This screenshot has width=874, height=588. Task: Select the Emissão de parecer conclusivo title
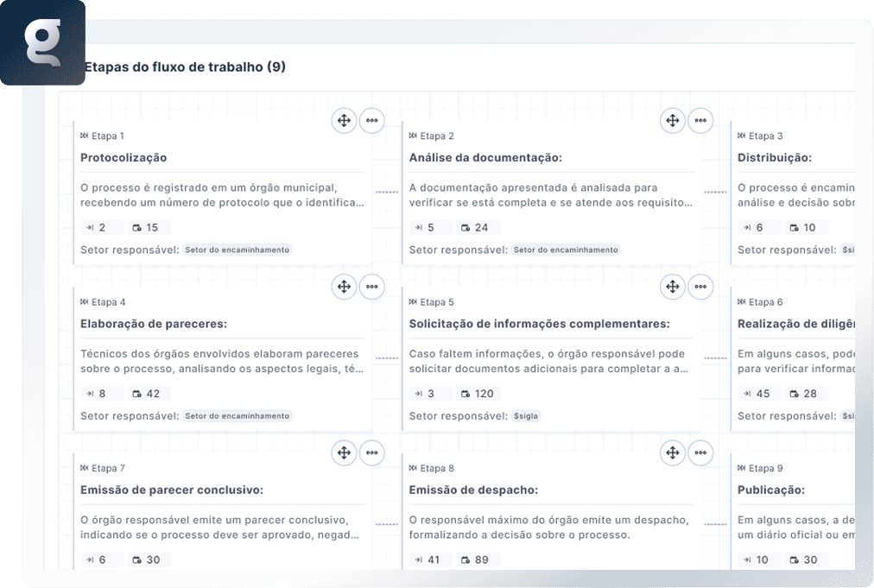172,490
